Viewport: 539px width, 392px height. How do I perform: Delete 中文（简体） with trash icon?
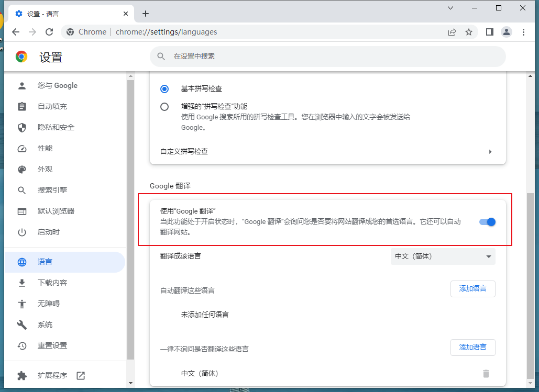coord(486,374)
